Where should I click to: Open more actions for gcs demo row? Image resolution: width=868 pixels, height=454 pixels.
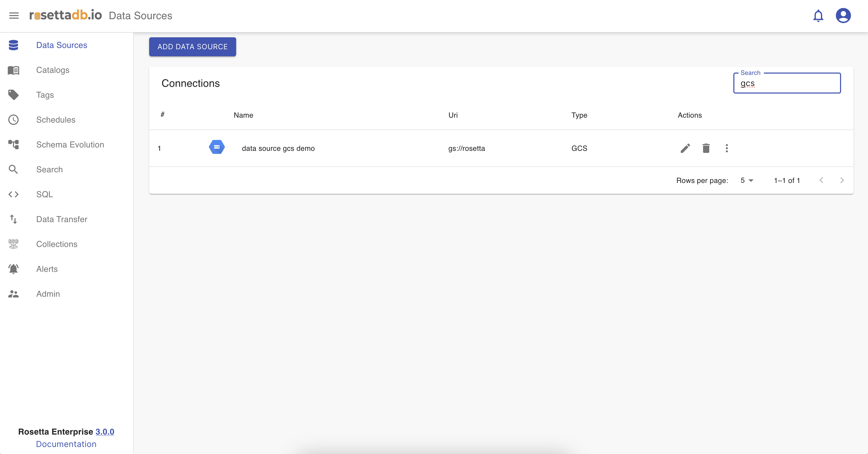pyautogui.click(x=726, y=148)
